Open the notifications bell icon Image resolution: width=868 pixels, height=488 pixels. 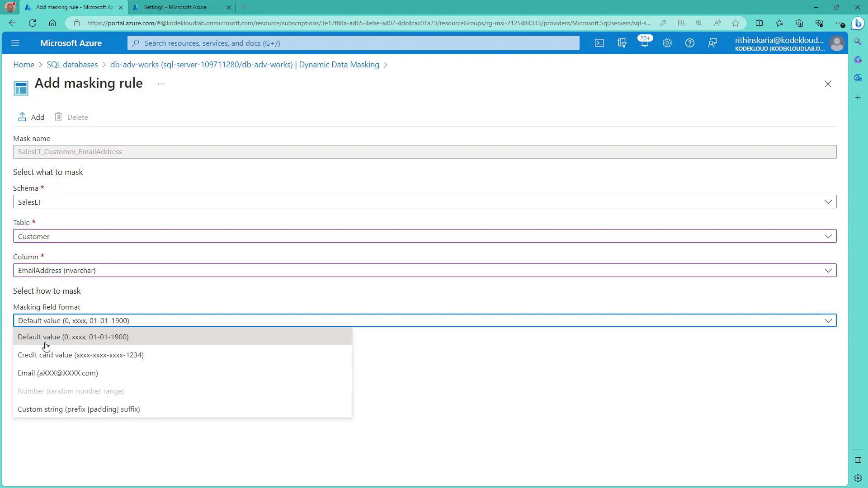(x=644, y=43)
